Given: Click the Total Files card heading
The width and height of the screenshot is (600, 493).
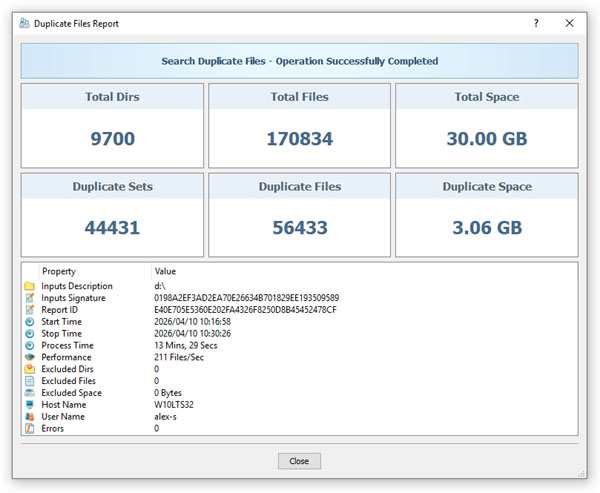Looking at the screenshot, I should point(300,97).
